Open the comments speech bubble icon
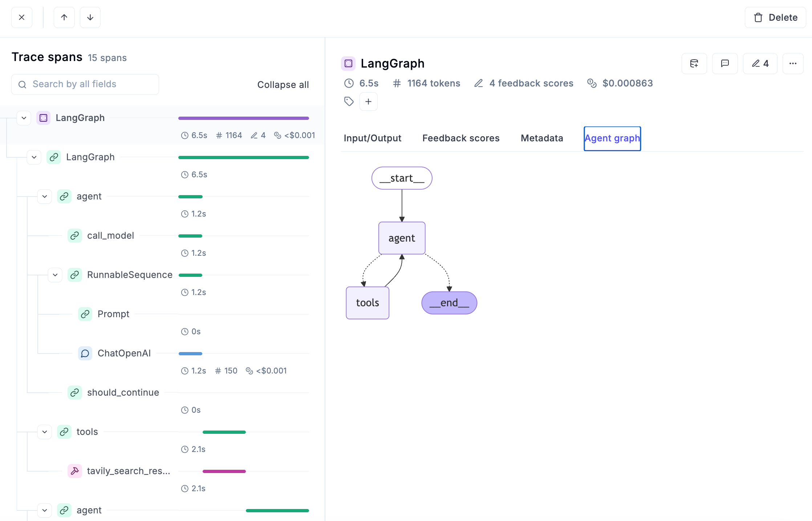Screen dimensions: 812x521 pos(725,63)
